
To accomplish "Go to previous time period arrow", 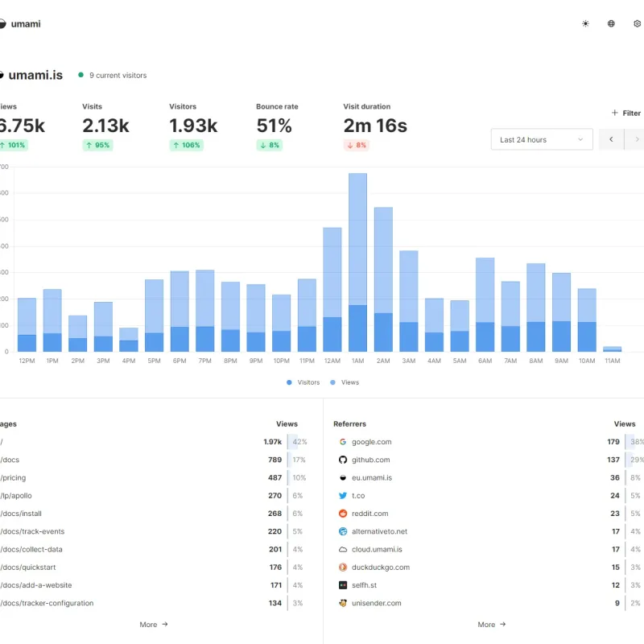I will [x=611, y=139].
